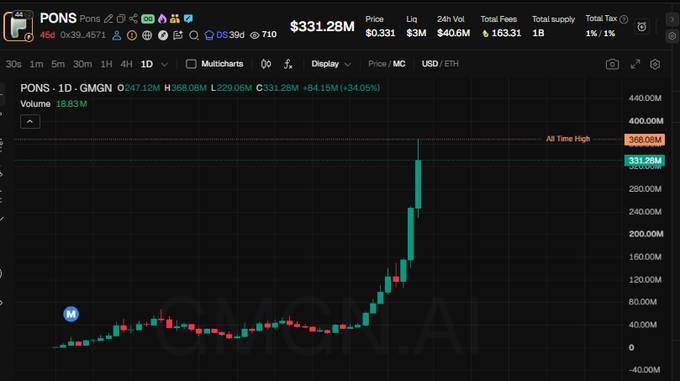Viewport: 680px width, 381px height.
Task: Open the fx indicators icon
Action: pos(288,64)
